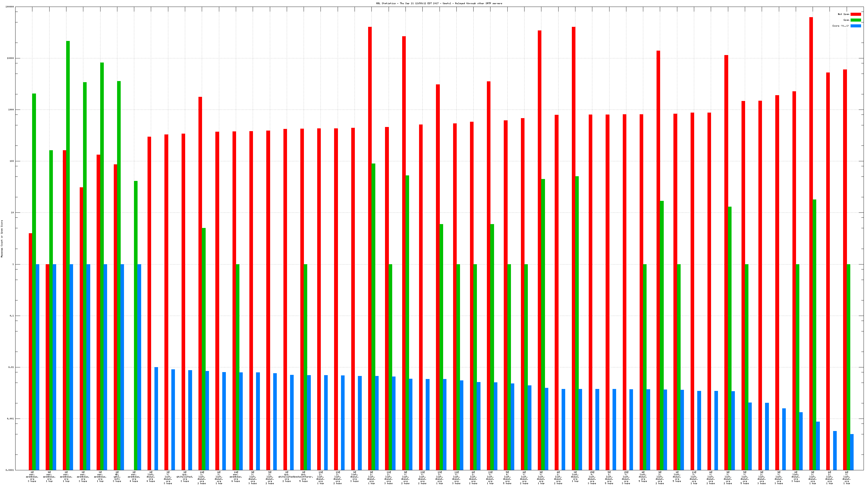Click the ips.whitelisted.org 3 hops x-axis label
The height and width of the screenshot is (488, 868).
[x=185, y=477]
